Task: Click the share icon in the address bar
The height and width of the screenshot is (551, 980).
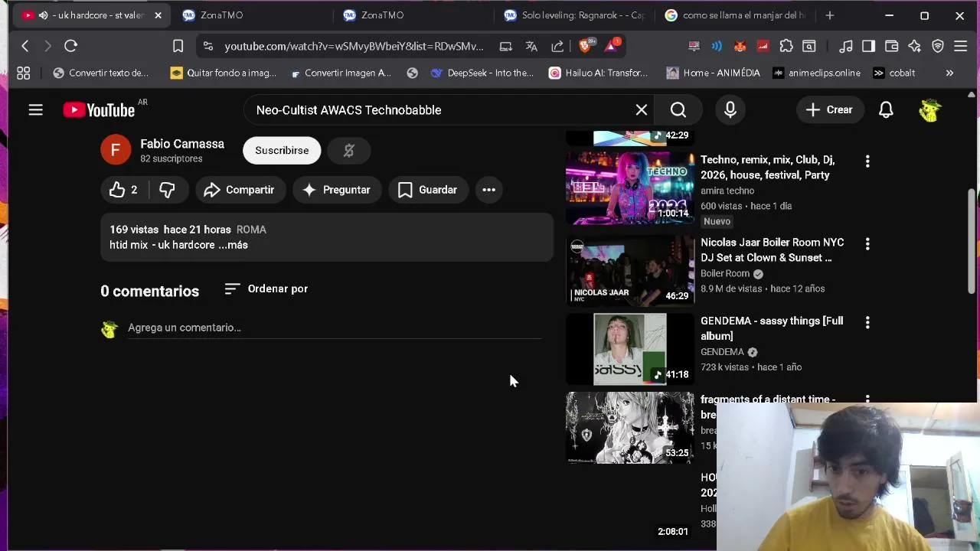Action: [x=557, y=46]
